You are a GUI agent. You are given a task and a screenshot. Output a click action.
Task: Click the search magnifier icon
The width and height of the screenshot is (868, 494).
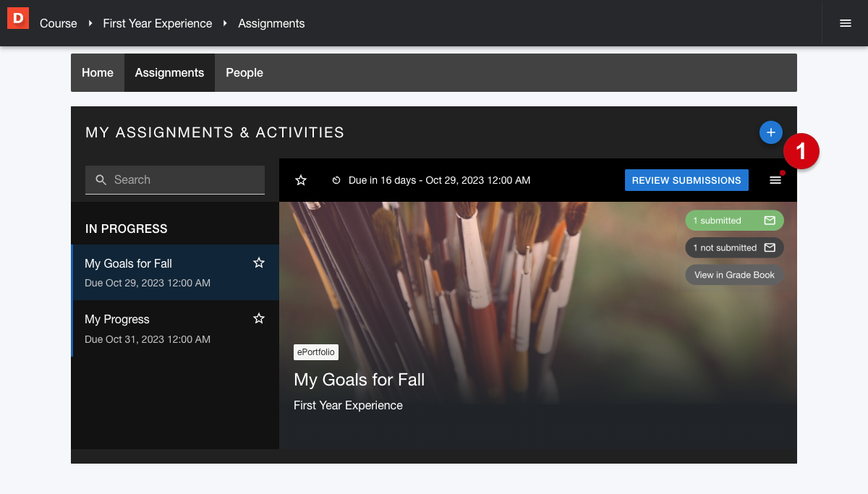(101, 180)
